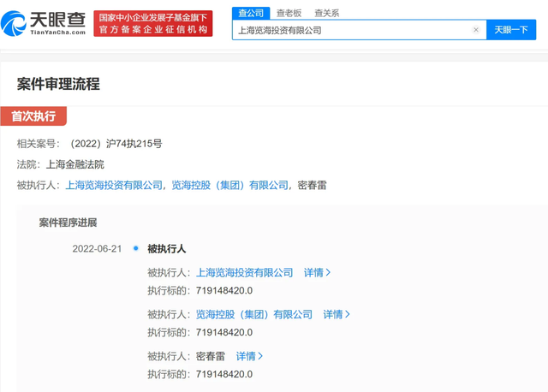
Task: Clear the search box with the X icon
Action: [x=476, y=30]
